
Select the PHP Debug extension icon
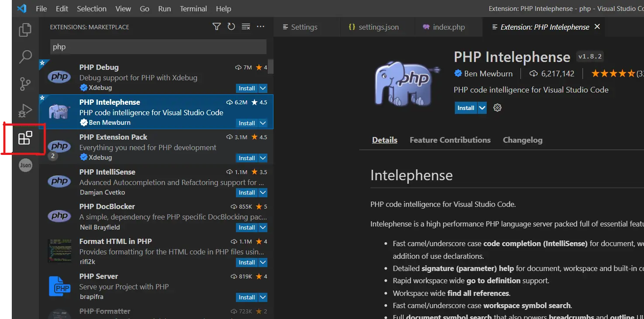[59, 77]
